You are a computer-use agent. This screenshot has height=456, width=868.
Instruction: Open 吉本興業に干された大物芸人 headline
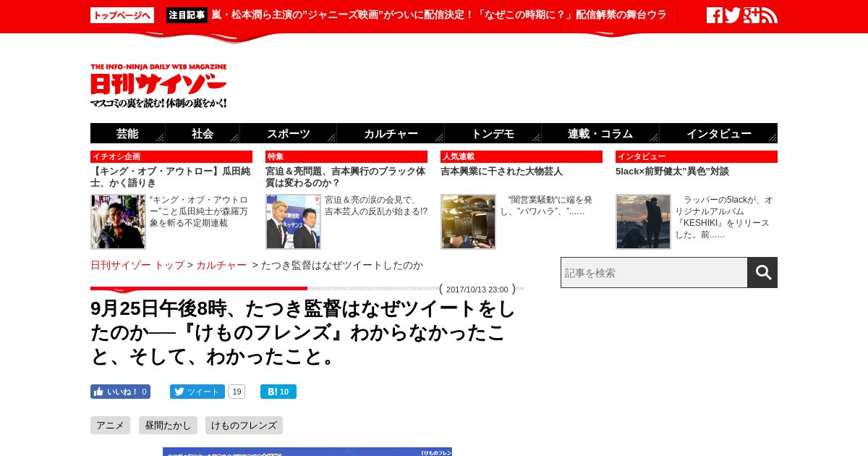pyautogui.click(x=501, y=172)
